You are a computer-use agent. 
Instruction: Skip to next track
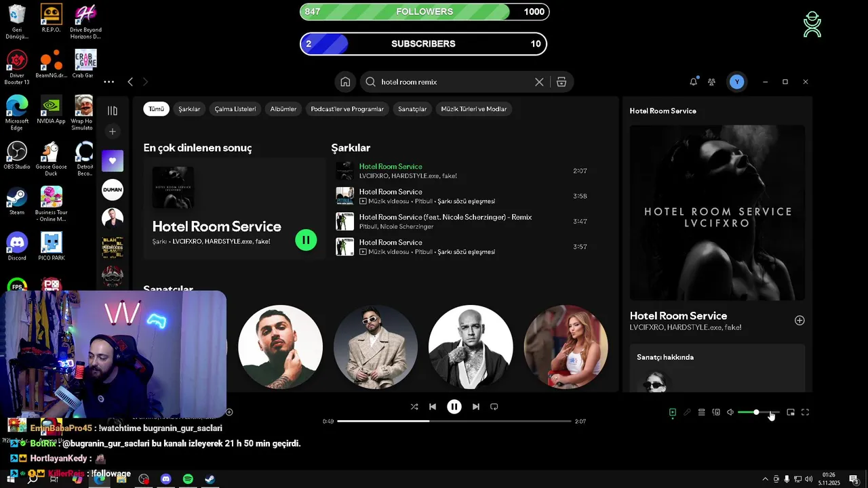tap(476, 407)
